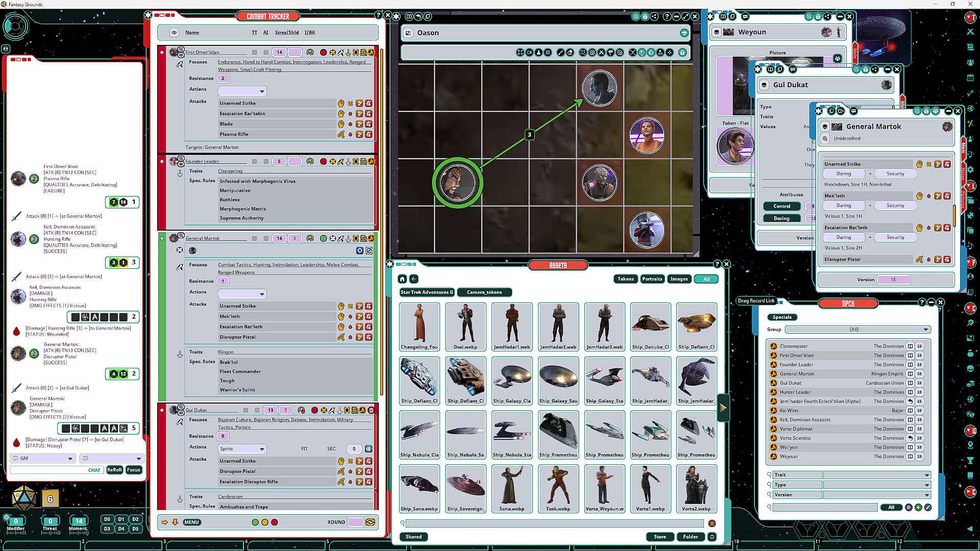980x551 pixels.
Task: Switch to the Portraits asset filter tab
Action: click(x=652, y=279)
